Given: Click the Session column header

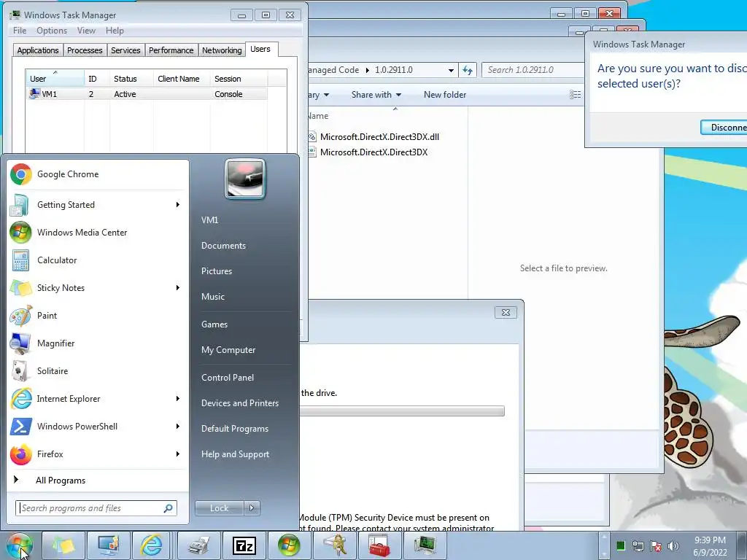Looking at the screenshot, I should tap(239, 79).
